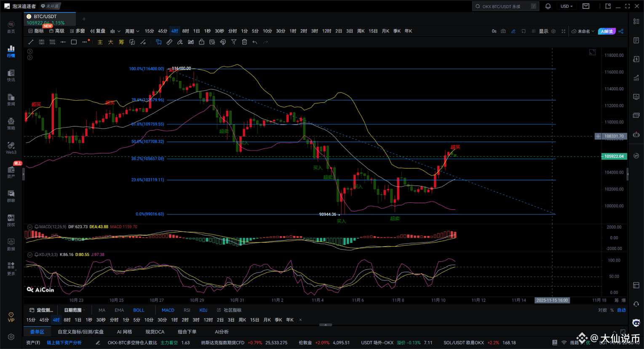Delete drawings with the trash icon
644x349 pixels.
point(244,42)
